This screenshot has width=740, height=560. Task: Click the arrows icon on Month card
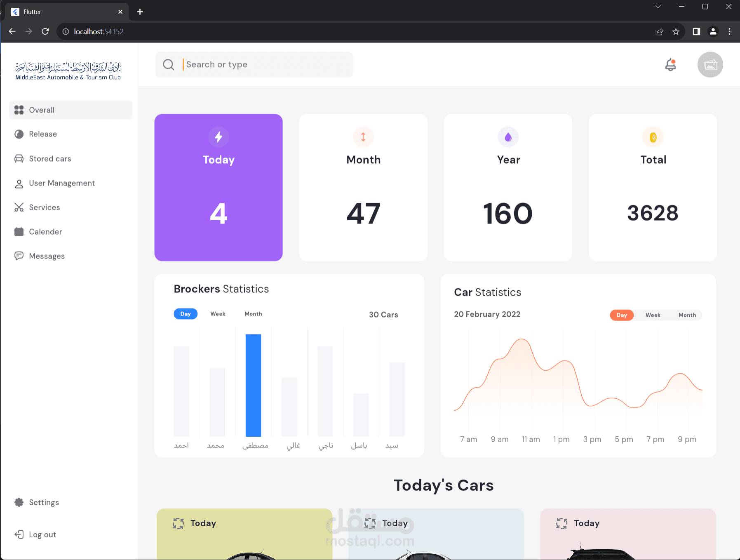click(363, 137)
